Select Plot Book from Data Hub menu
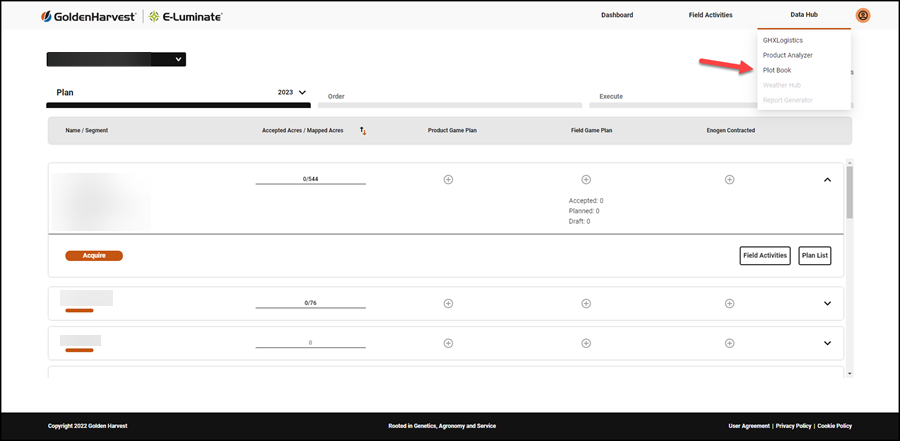Image resolution: width=900 pixels, height=441 pixels. [x=777, y=70]
